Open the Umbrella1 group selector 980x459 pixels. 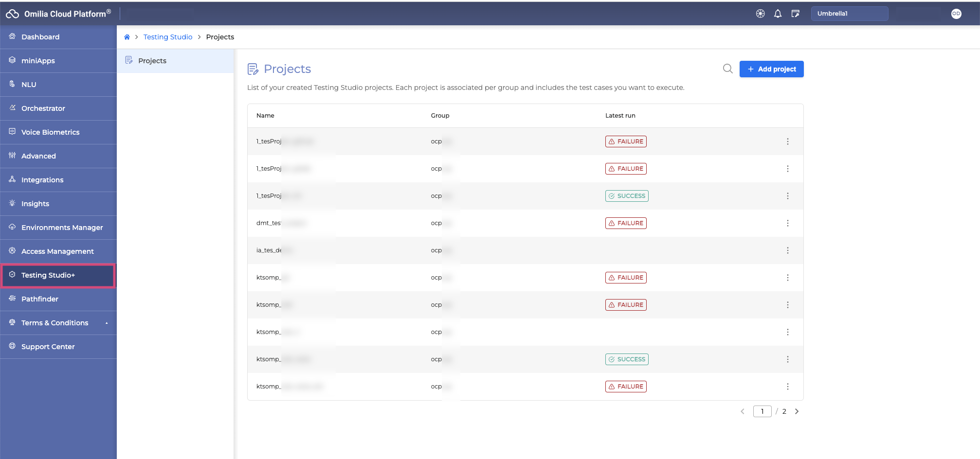coord(849,14)
